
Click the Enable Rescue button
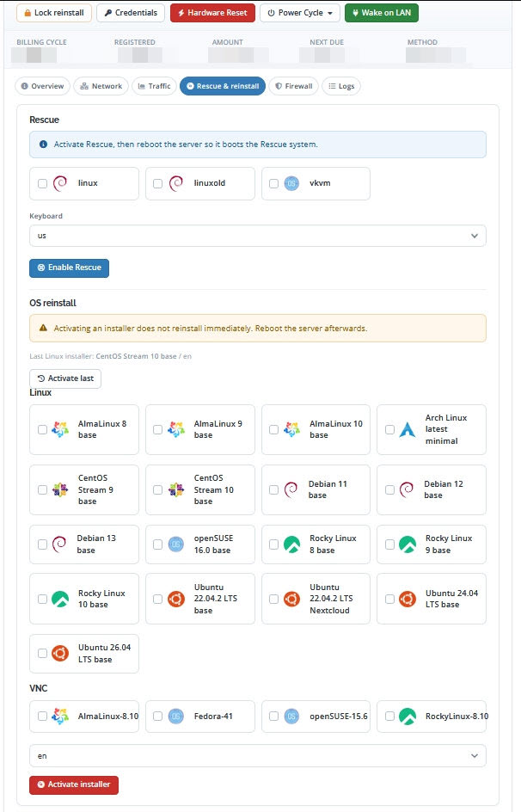click(70, 268)
